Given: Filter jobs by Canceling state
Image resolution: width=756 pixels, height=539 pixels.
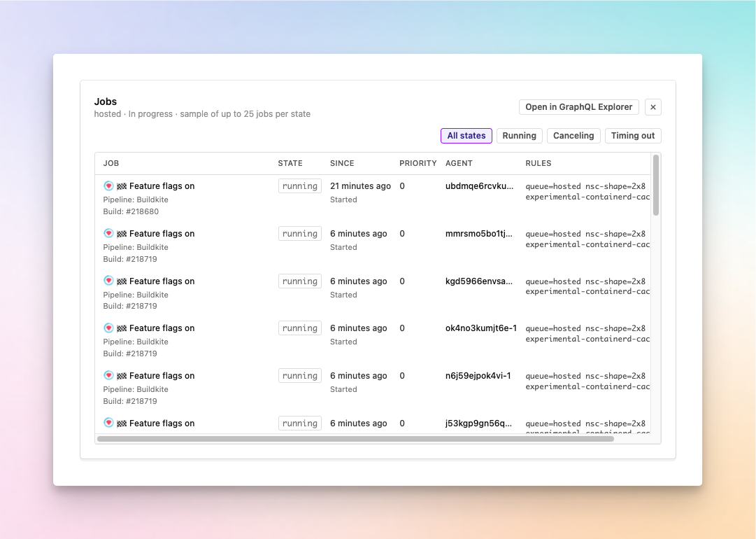Looking at the screenshot, I should pyautogui.click(x=573, y=136).
